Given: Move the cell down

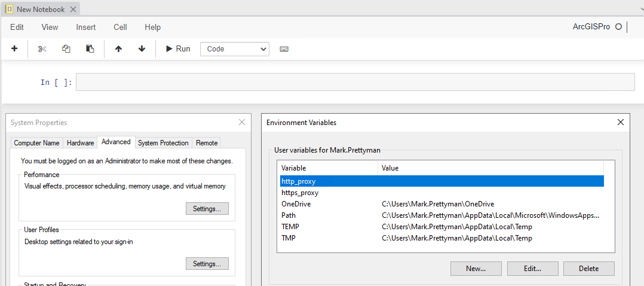Looking at the screenshot, I should [x=142, y=48].
